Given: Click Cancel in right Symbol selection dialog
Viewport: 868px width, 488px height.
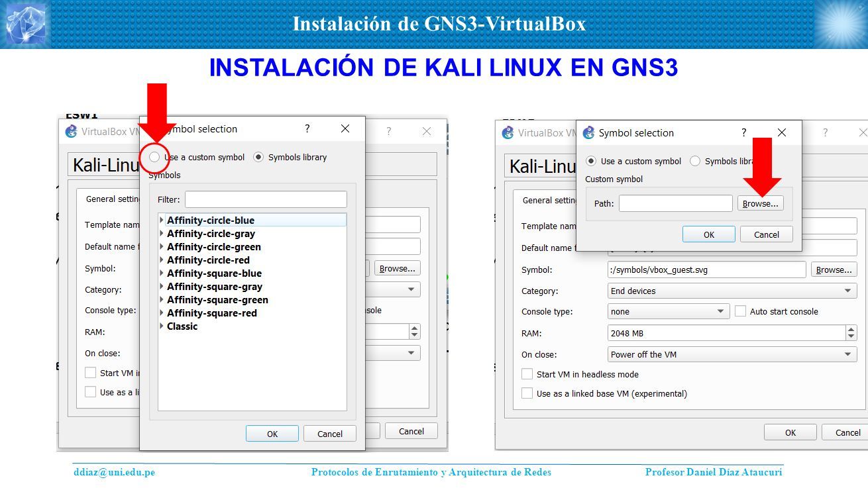Looking at the screenshot, I should [x=767, y=234].
